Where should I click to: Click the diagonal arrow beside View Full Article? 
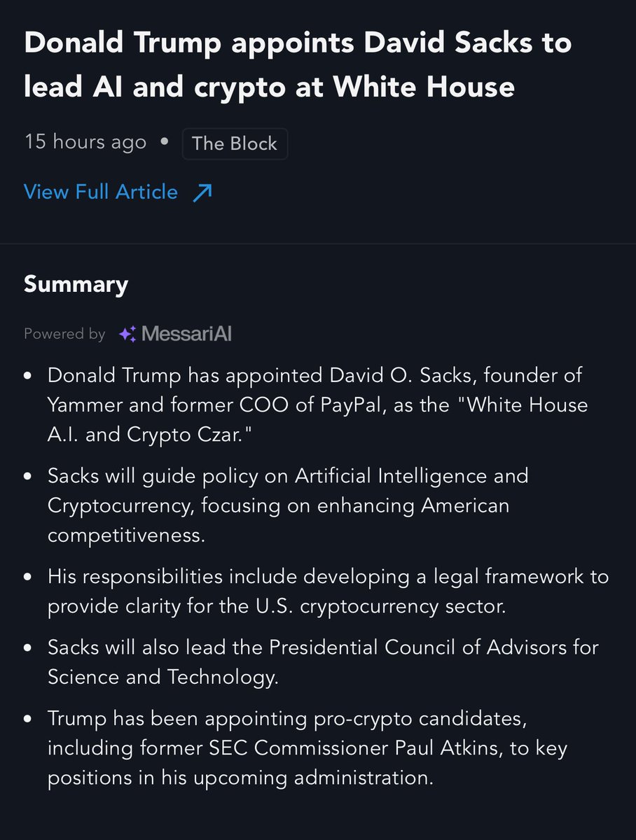tap(202, 192)
